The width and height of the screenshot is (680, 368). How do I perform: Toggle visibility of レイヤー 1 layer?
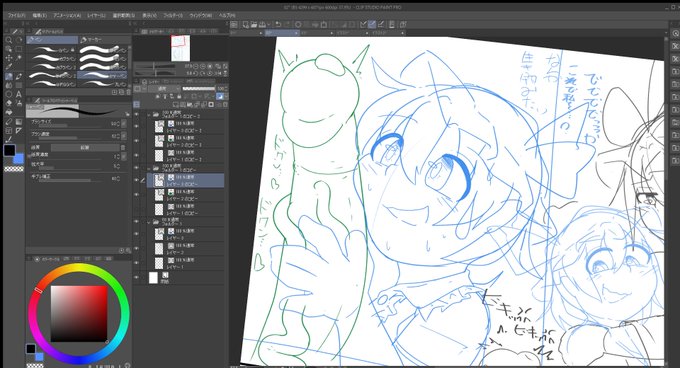point(137,263)
